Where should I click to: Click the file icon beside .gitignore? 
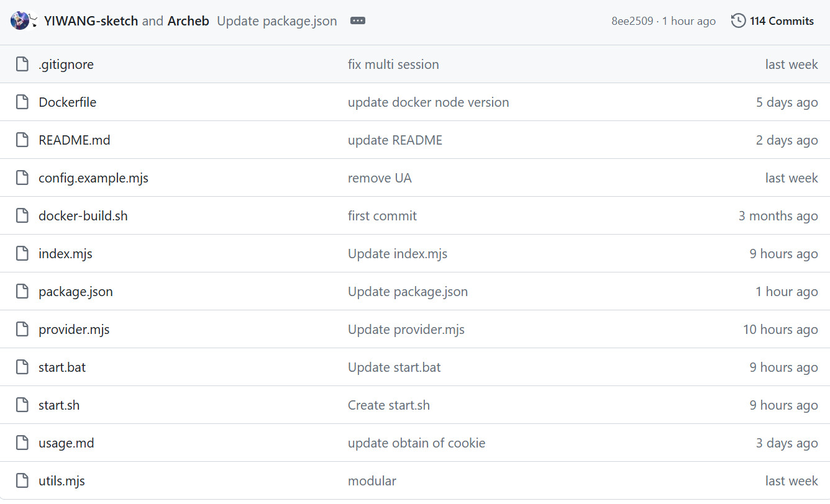point(22,64)
